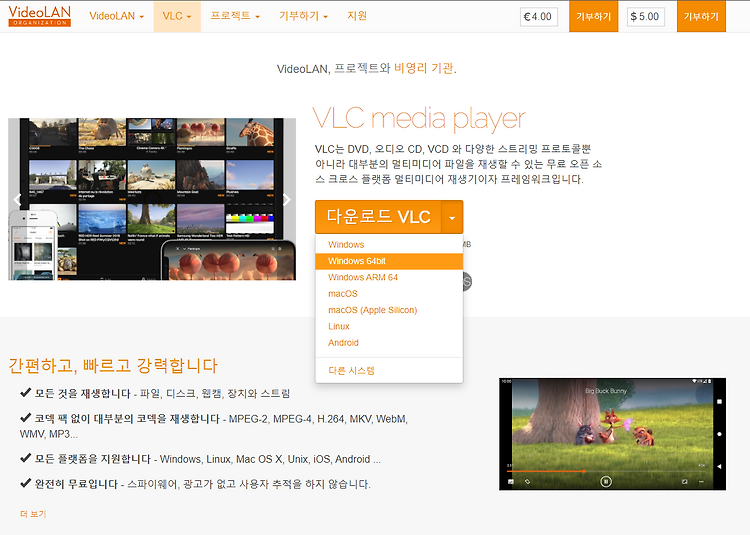The width and height of the screenshot is (750, 535).
Task: Click the color bars test pattern thumbnail
Action: [250, 219]
